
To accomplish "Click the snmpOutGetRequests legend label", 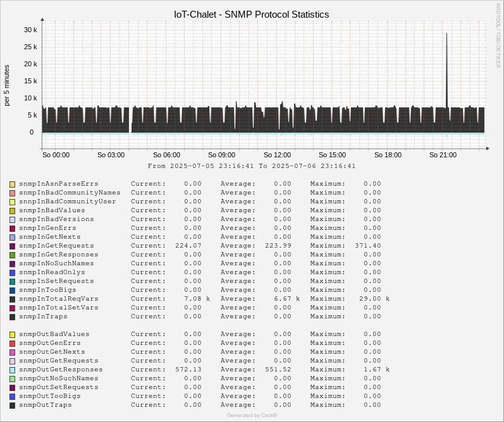I will [x=59, y=361].
